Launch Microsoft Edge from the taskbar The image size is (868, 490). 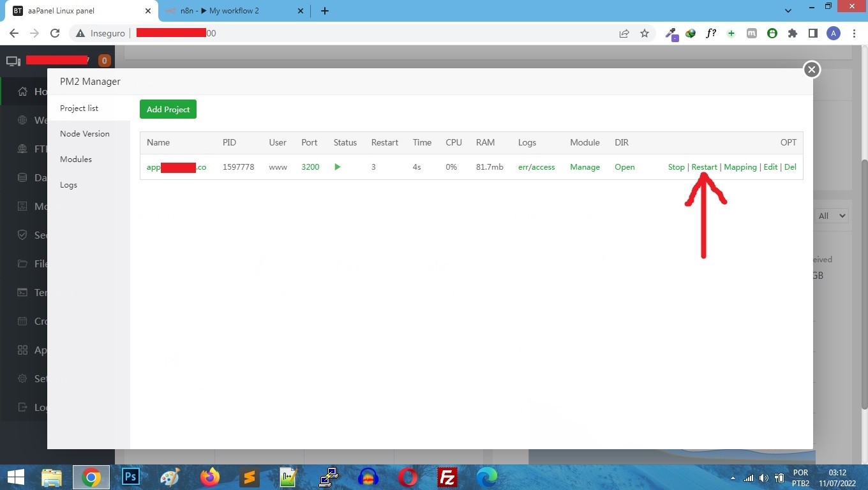[x=487, y=477]
